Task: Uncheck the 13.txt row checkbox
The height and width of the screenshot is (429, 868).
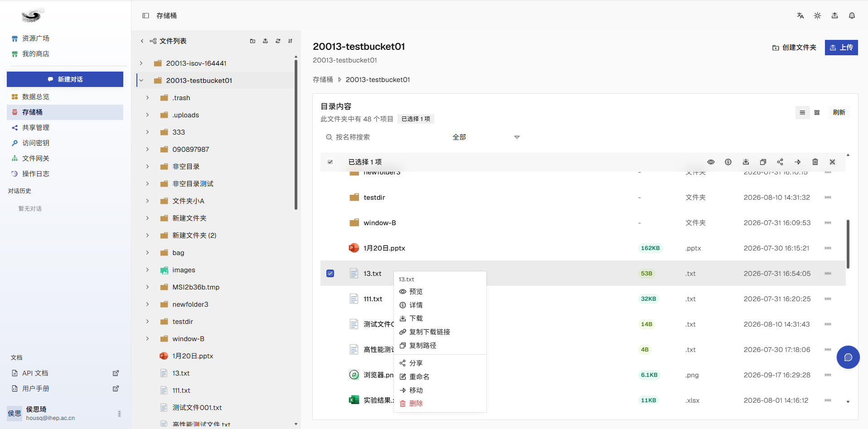Action: click(x=330, y=273)
